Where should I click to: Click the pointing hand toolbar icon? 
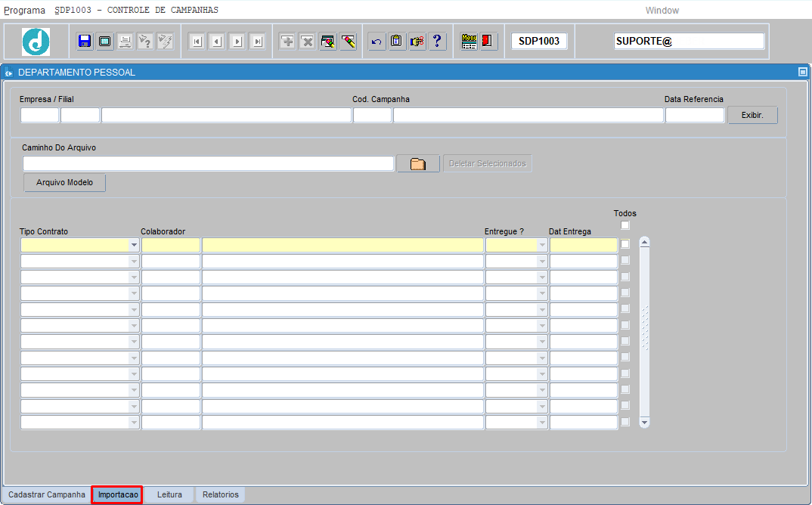(417, 41)
